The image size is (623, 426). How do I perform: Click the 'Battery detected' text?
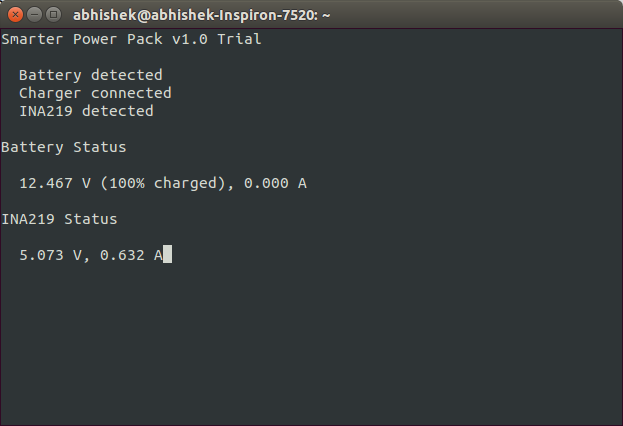tap(91, 75)
